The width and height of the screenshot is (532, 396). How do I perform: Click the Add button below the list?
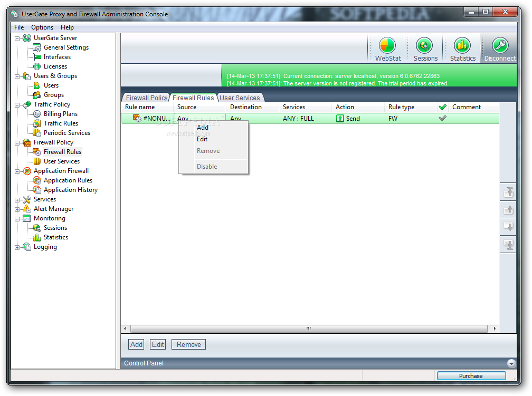136,344
